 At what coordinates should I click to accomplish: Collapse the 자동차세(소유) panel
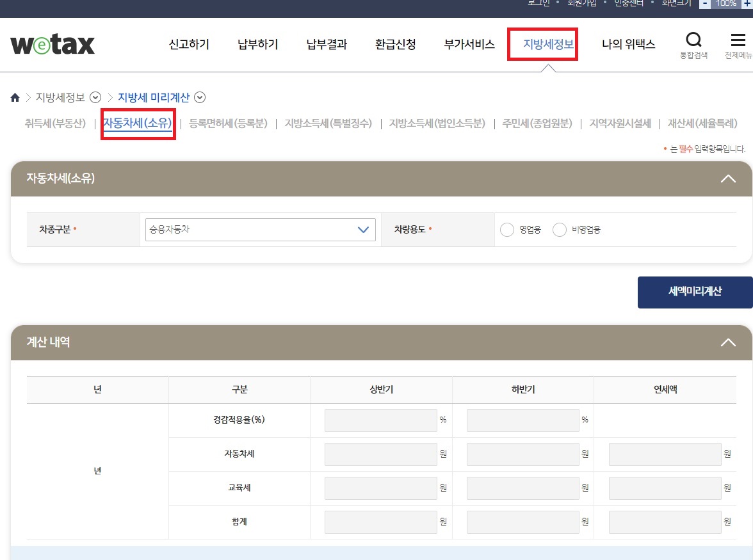728,179
